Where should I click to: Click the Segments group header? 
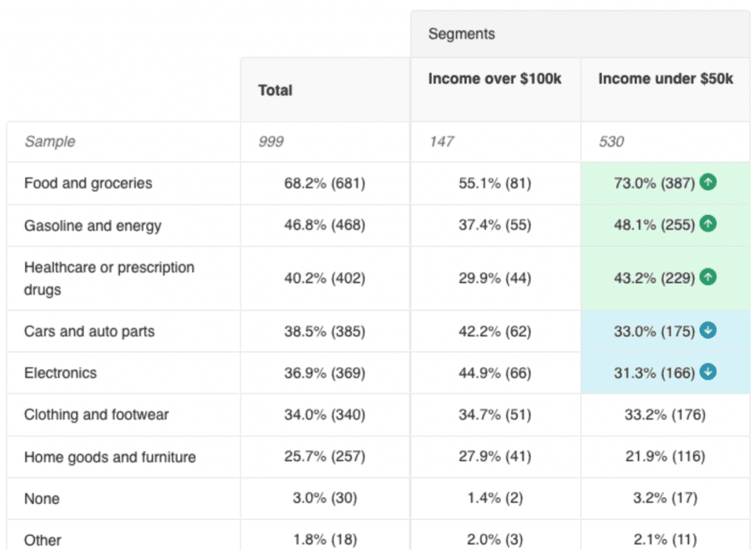click(x=461, y=34)
